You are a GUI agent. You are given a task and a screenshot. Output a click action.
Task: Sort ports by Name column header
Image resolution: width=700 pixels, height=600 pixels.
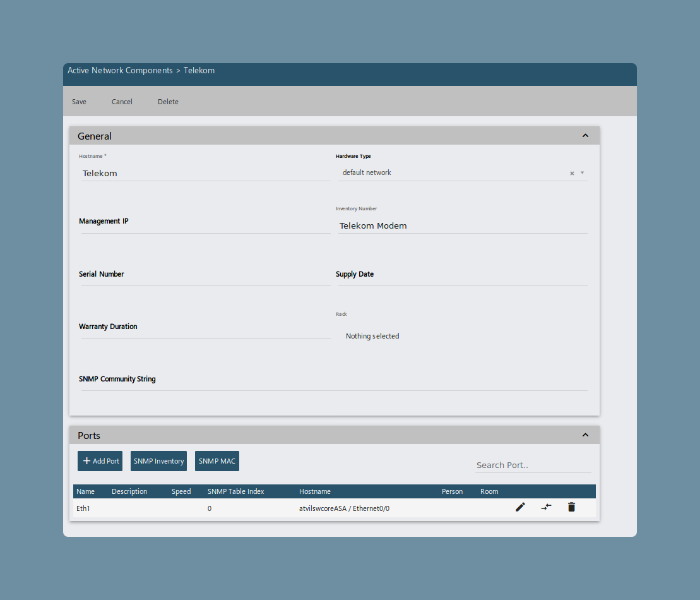(85, 491)
